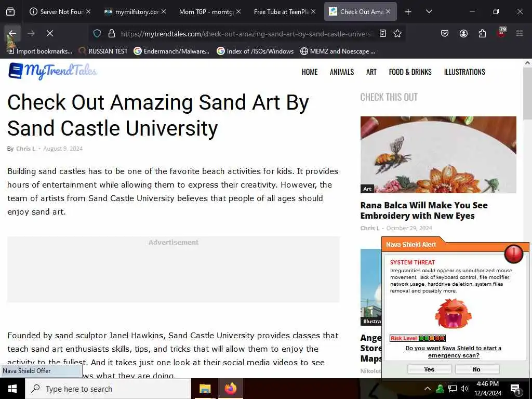Click the MyTrendTales logo

click(x=52, y=71)
